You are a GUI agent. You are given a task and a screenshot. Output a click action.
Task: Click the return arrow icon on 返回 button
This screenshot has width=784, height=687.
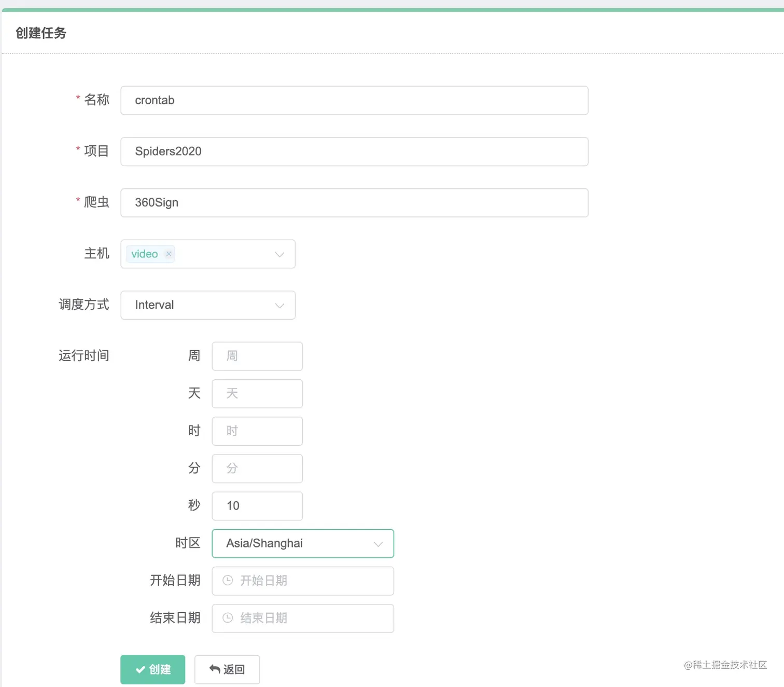(214, 669)
